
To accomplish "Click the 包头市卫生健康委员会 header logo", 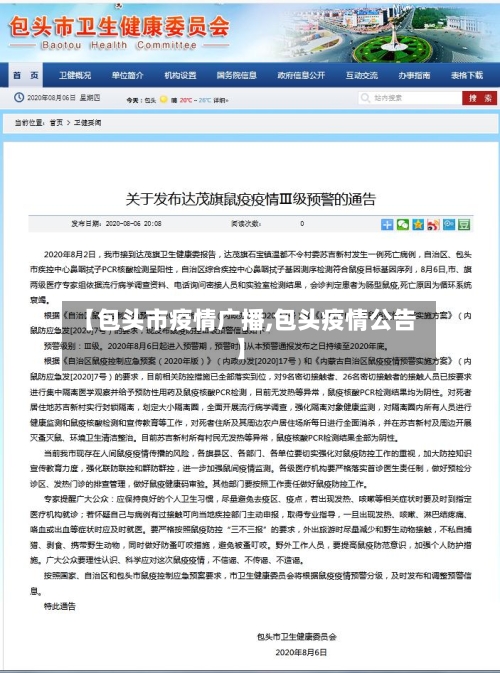I will (x=119, y=32).
